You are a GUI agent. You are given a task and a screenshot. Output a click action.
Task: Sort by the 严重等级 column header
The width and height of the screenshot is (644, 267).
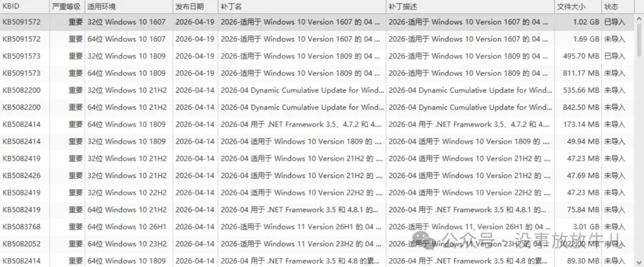[67, 7]
